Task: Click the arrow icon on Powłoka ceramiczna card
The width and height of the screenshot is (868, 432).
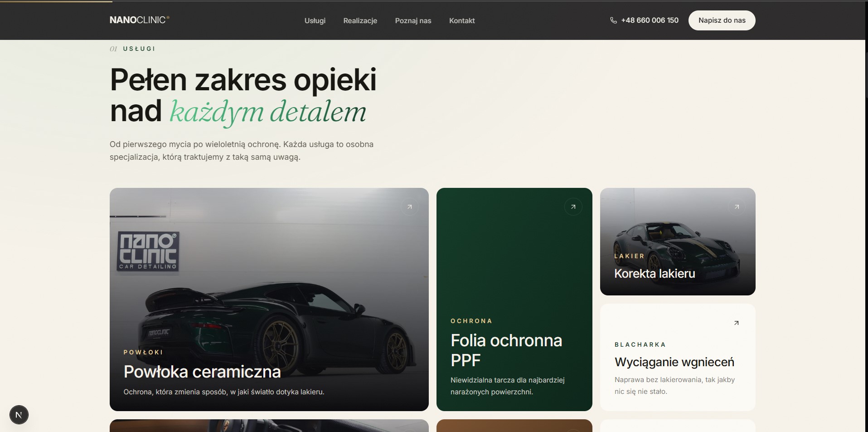Action: click(410, 207)
